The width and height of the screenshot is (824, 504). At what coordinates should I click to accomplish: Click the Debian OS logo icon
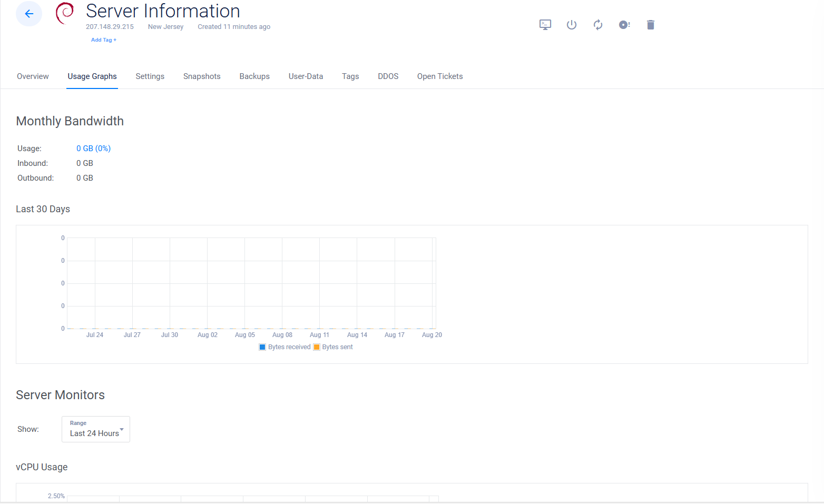65,13
